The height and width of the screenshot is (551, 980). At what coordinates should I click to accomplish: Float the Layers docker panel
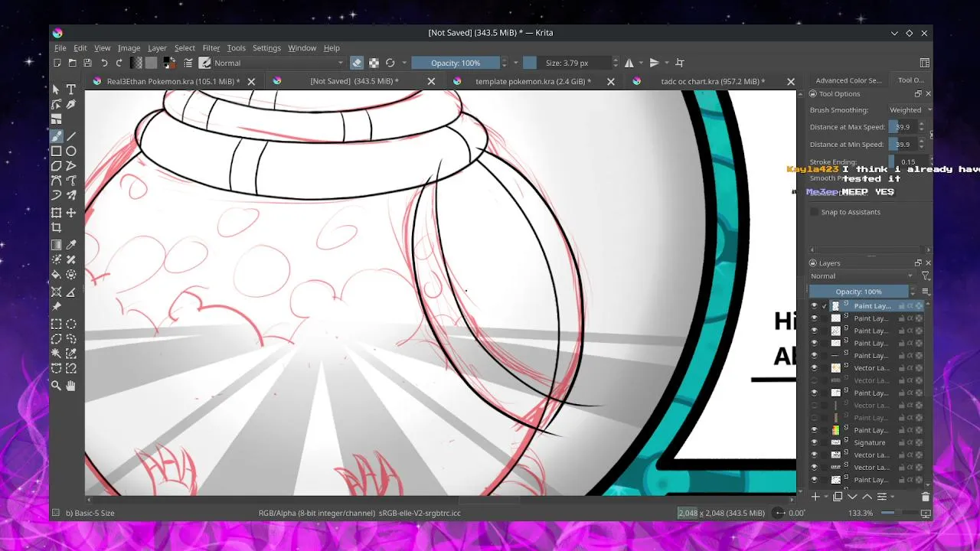pyautogui.click(x=918, y=263)
